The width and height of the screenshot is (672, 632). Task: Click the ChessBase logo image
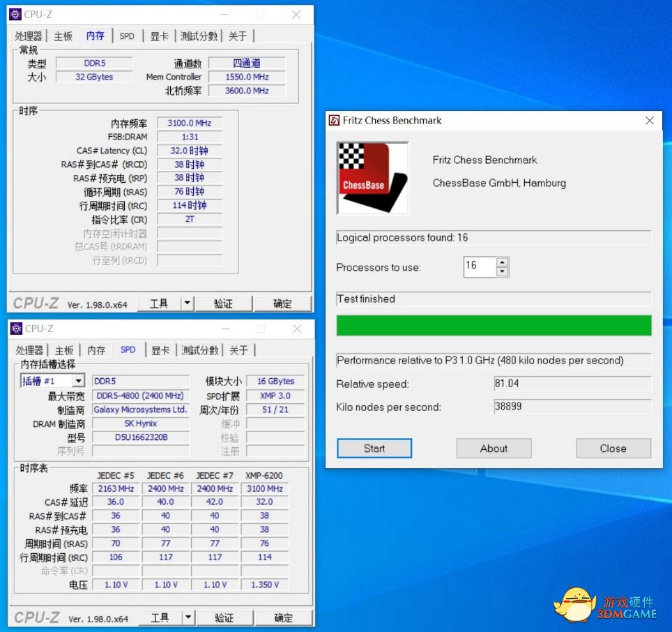372,176
